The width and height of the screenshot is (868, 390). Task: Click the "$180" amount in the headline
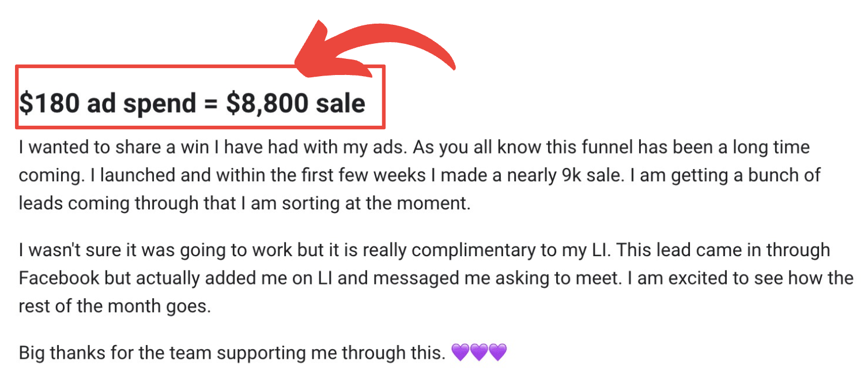(50, 103)
